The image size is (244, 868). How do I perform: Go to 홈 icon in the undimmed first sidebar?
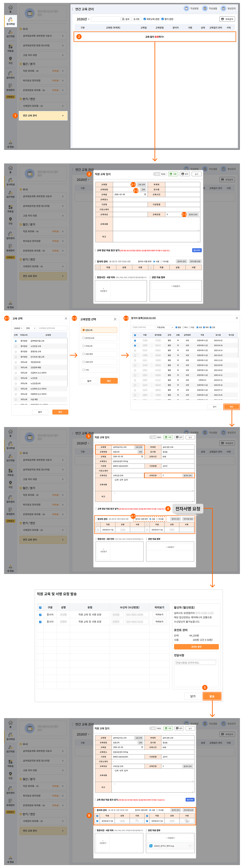pyautogui.click(x=10, y=8)
